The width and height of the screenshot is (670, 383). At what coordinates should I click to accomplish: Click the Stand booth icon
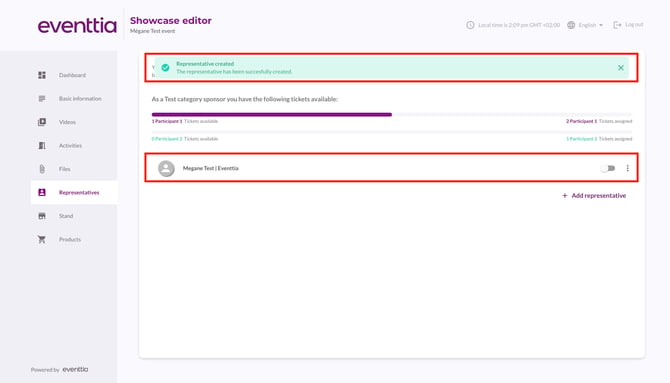[x=42, y=216]
